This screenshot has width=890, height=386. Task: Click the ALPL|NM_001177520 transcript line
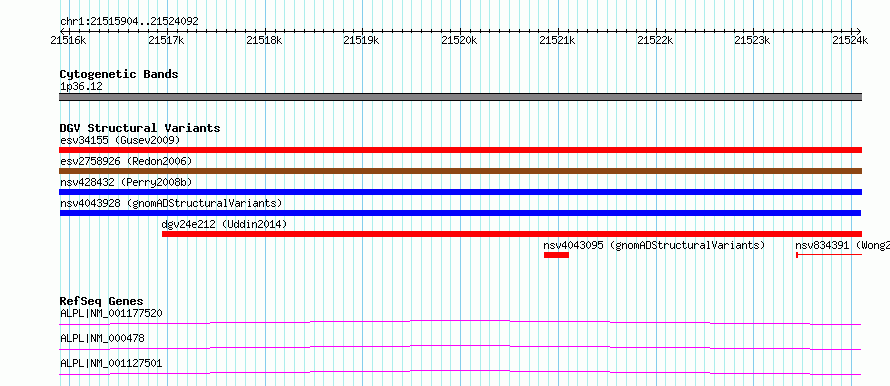460,322
